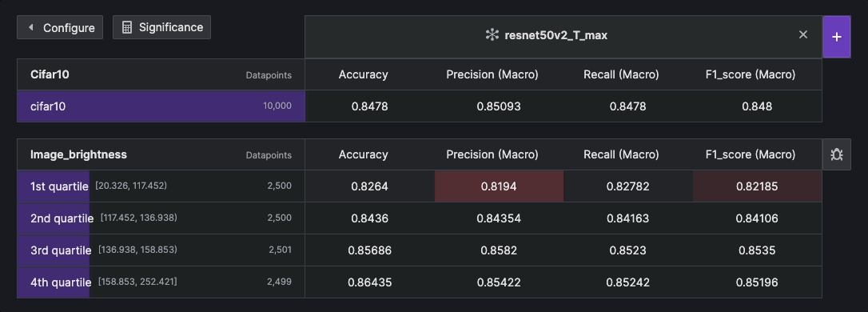Open the Significance calculator
Viewport: 868px width, 312px height.
point(161,27)
